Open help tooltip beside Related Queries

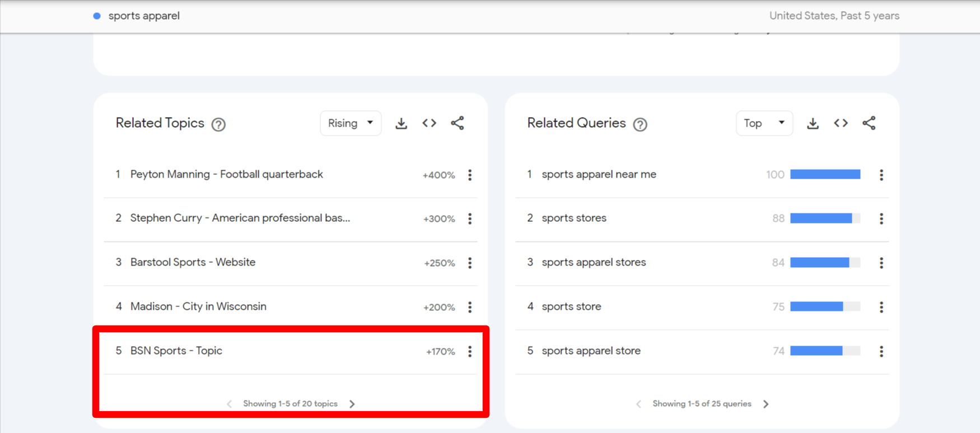640,124
